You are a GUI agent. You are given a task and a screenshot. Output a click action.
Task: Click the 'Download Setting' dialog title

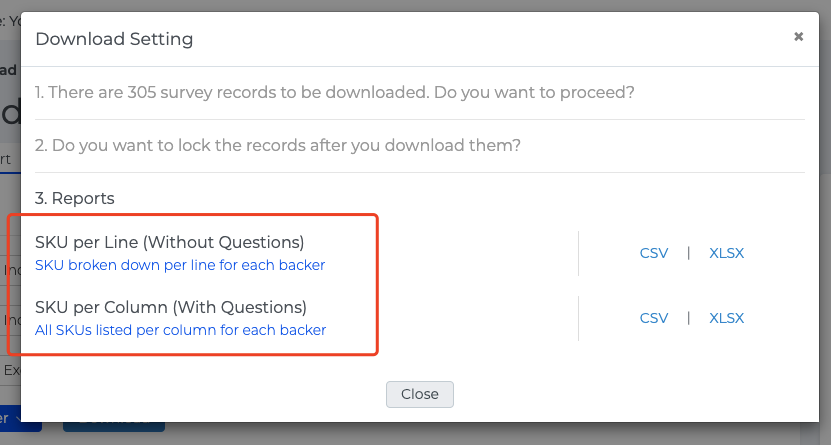tap(114, 39)
